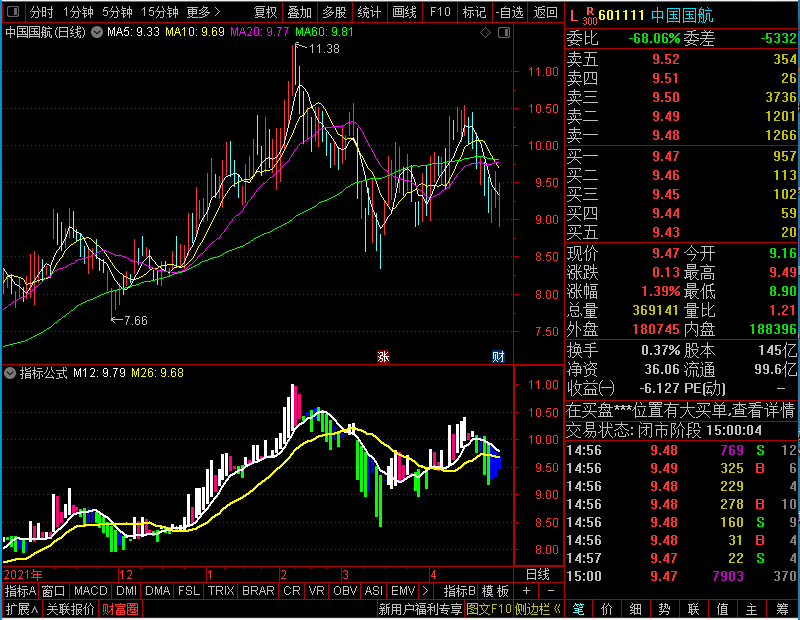Expand the 指标公式 indicator dropdown
Screen dimensions: 800x620
10,373
